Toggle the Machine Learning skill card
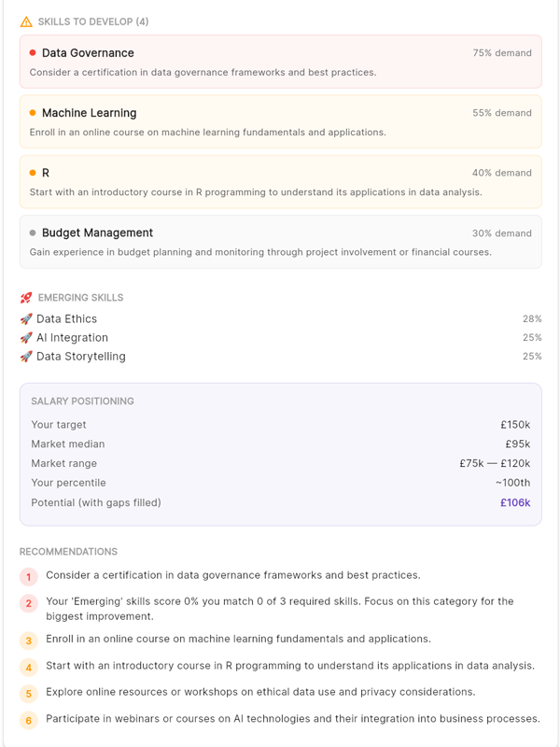 [280, 120]
